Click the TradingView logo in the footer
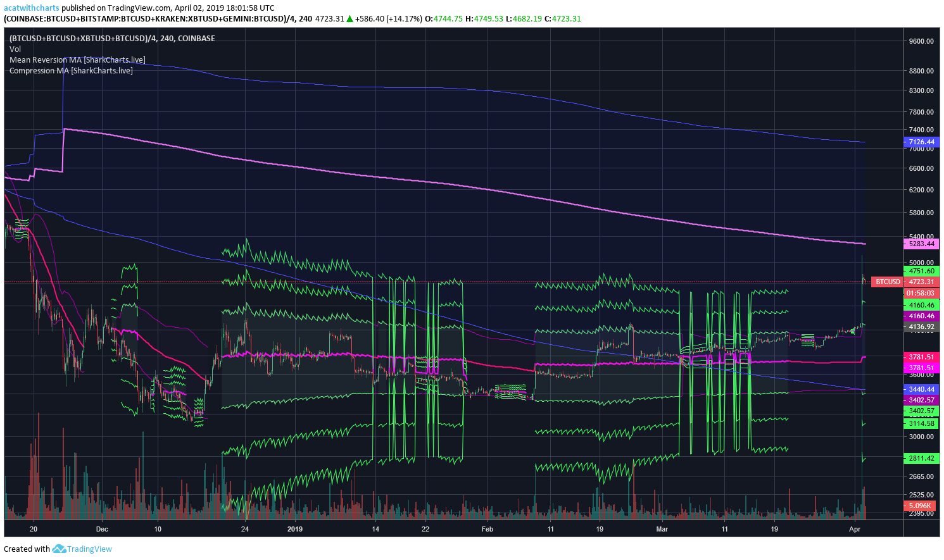 coord(82,549)
